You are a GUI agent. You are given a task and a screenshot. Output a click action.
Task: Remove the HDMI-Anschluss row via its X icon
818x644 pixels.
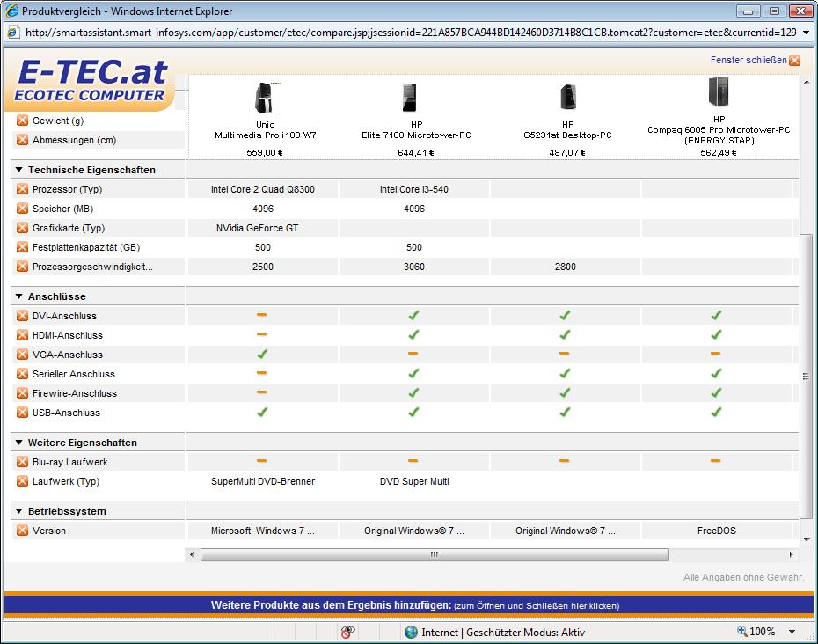(x=22, y=335)
